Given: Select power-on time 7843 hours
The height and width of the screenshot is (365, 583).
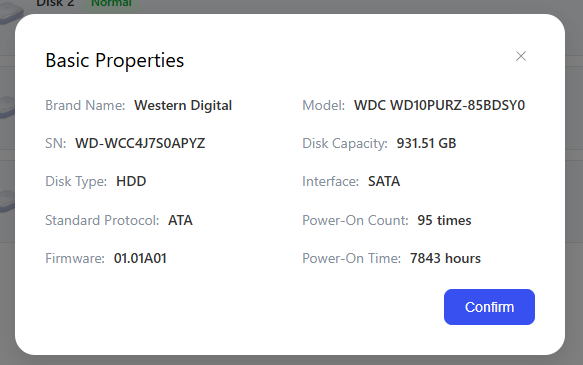Looking at the screenshot, I should pos(445,258).
